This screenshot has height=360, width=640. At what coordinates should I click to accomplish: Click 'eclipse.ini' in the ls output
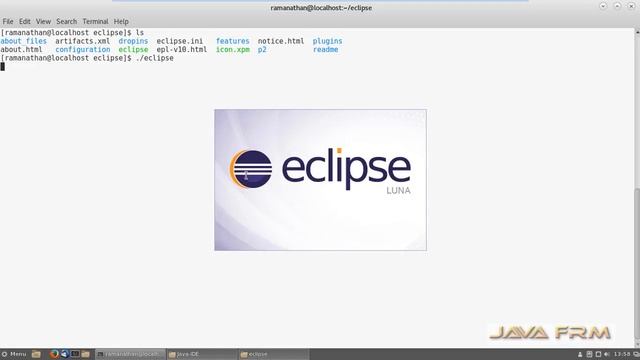[180, 41]
